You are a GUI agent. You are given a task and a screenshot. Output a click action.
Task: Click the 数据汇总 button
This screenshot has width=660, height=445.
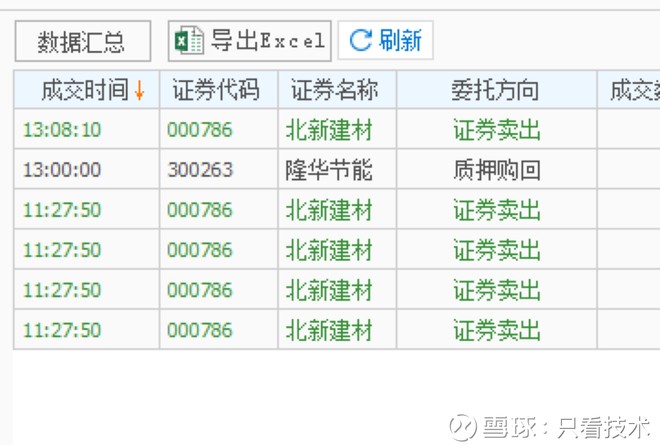[82, 41]
